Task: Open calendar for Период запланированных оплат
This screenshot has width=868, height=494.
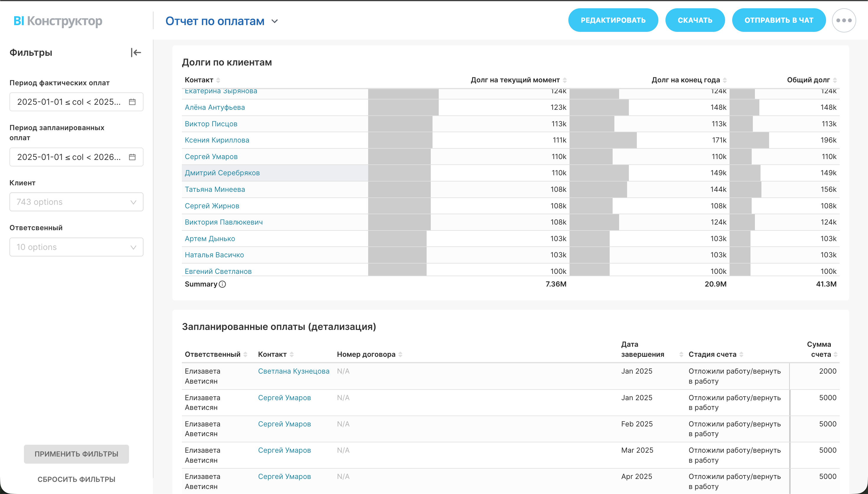Action: click(132, 157)
